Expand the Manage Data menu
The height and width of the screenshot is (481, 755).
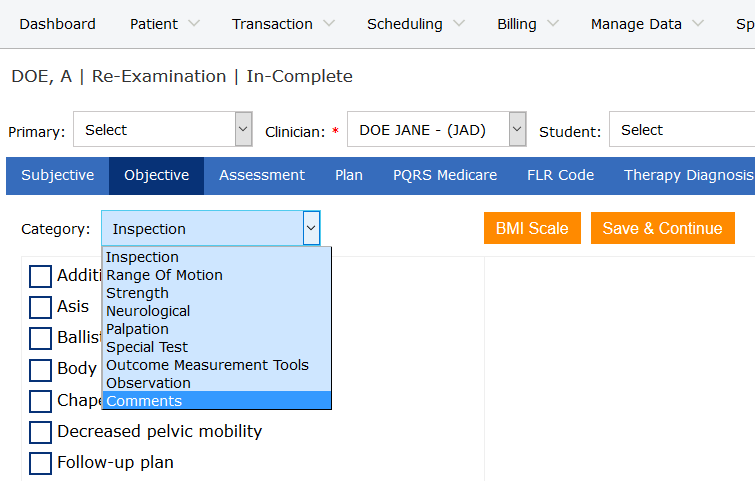point(646,24)
